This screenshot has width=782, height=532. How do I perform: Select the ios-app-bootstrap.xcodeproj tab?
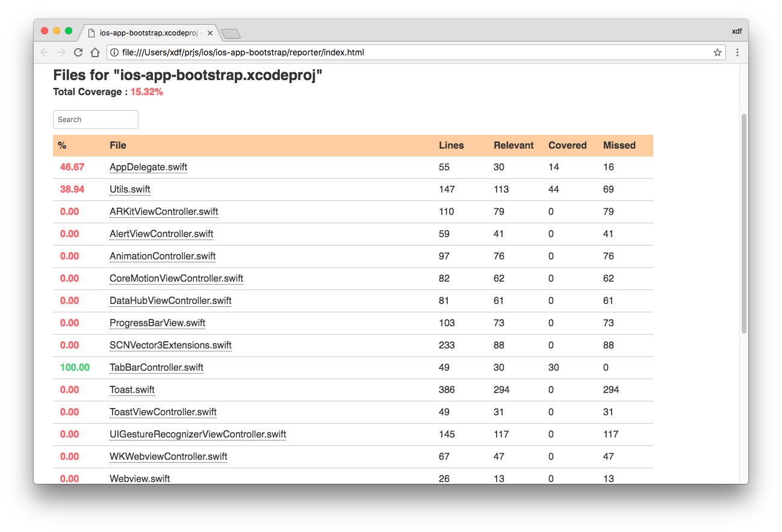[x=147, y=33]
